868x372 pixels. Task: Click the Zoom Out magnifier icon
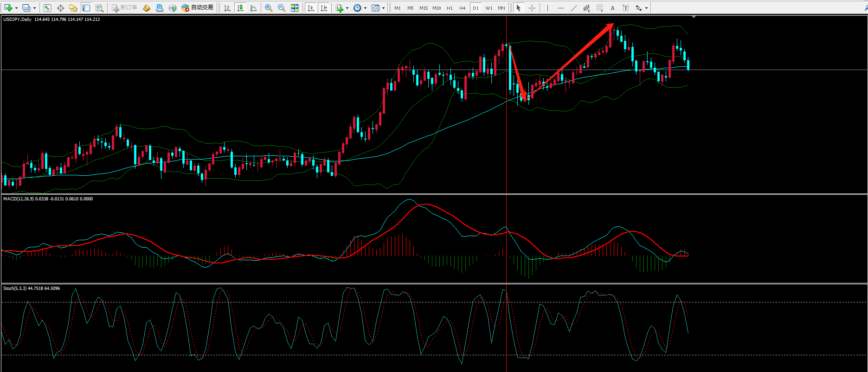pos(281,8)
